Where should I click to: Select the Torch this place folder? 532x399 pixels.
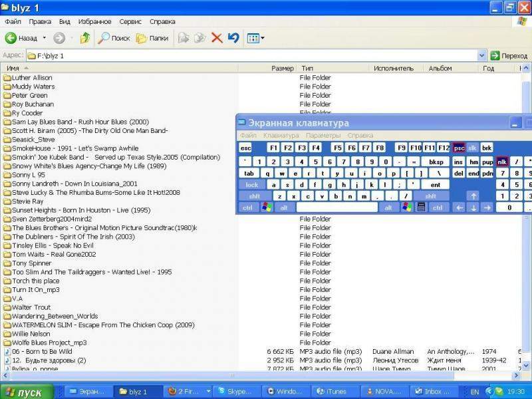(x=31, y=281)
